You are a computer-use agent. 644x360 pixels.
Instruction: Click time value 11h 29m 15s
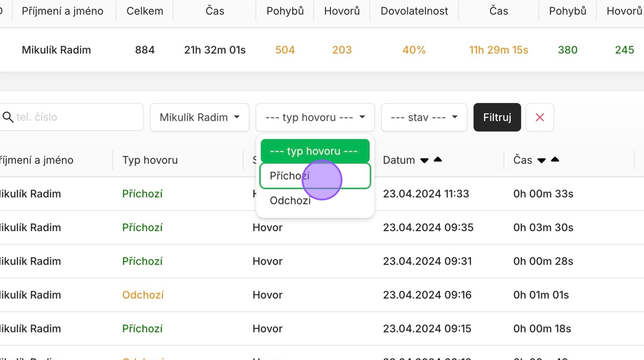click(499, 49)
